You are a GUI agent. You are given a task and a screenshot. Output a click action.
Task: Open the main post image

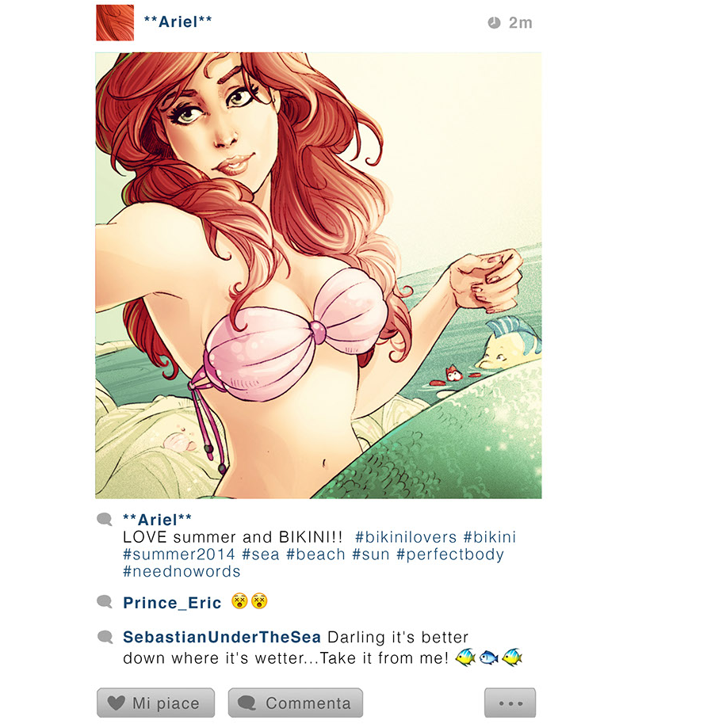(x=319, y=276)
